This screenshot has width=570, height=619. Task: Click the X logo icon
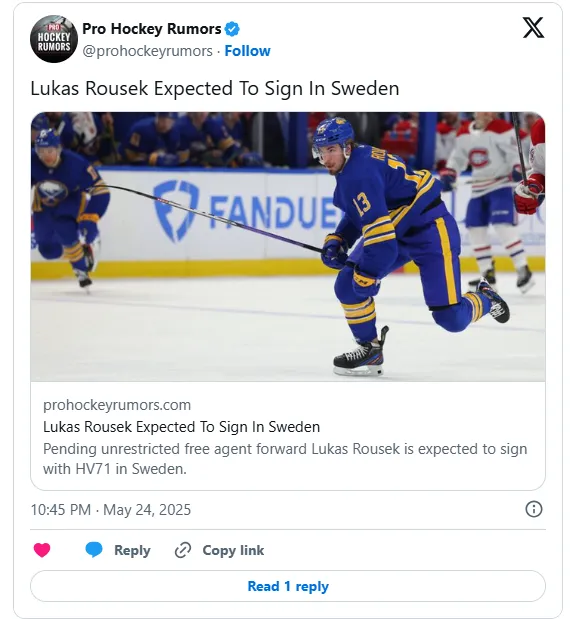coord(533,28)
